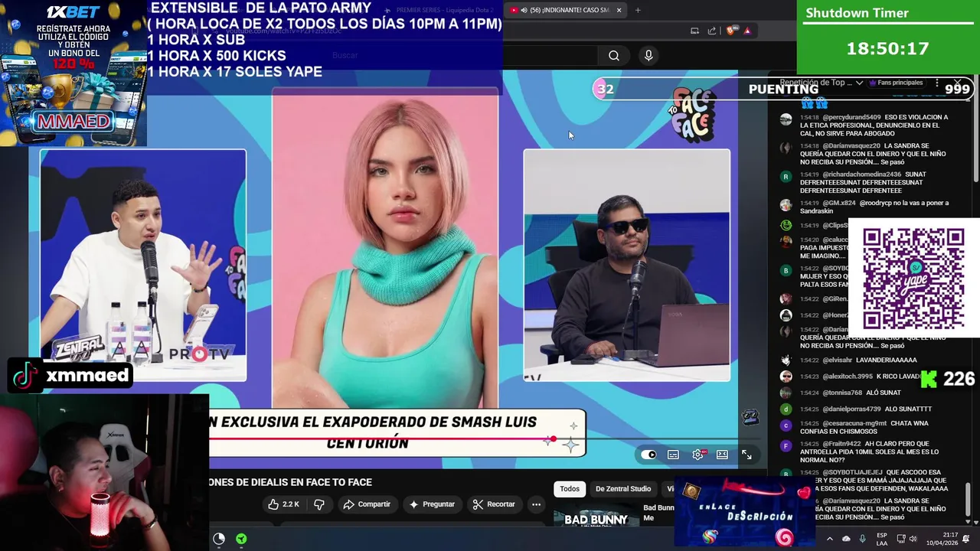Image resolution: width=980 pixels, height=551 pixels.
Task: Open the volume speaker tray icon
Action: [x=913, y=539]
